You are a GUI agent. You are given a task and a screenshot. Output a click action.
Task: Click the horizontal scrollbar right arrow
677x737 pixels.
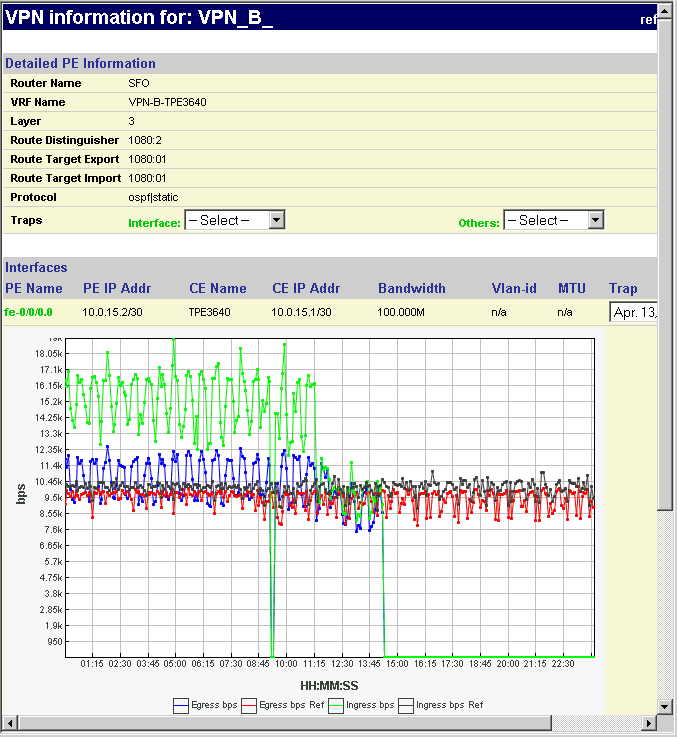tap(649, 723)
